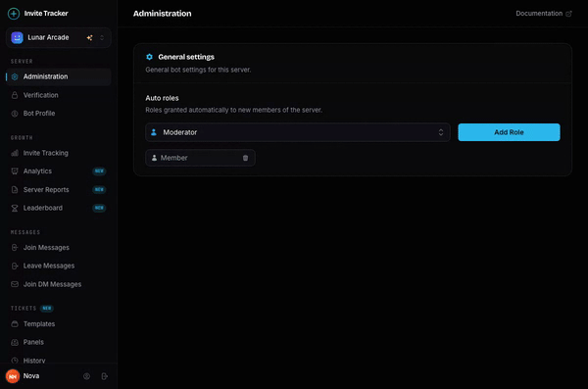Click the Leave Messages icon
Screen dimensions: 588x389
point(15,266)
